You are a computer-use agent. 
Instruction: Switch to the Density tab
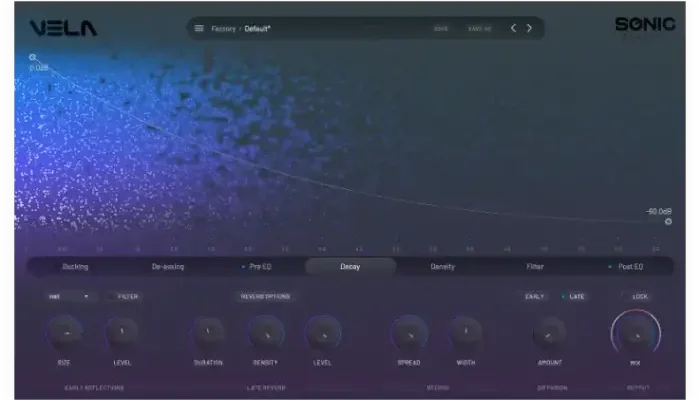pyautogui.click(x=442, y=267)
